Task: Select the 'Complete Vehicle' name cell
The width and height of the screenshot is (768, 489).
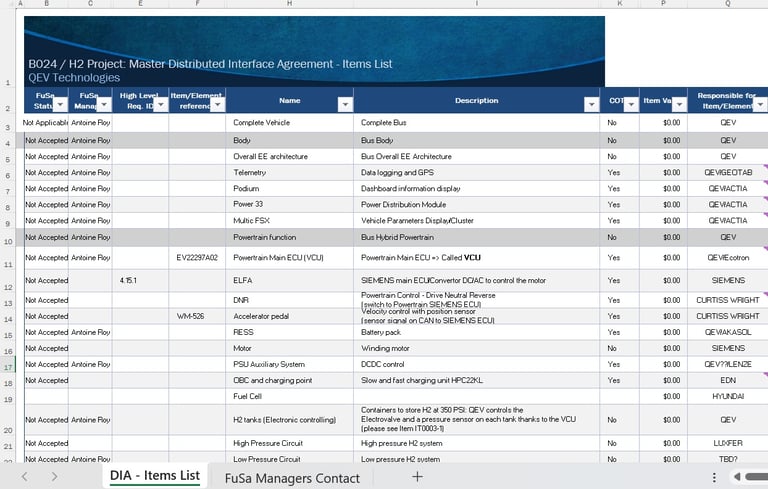Action: (x=289, y=122)
